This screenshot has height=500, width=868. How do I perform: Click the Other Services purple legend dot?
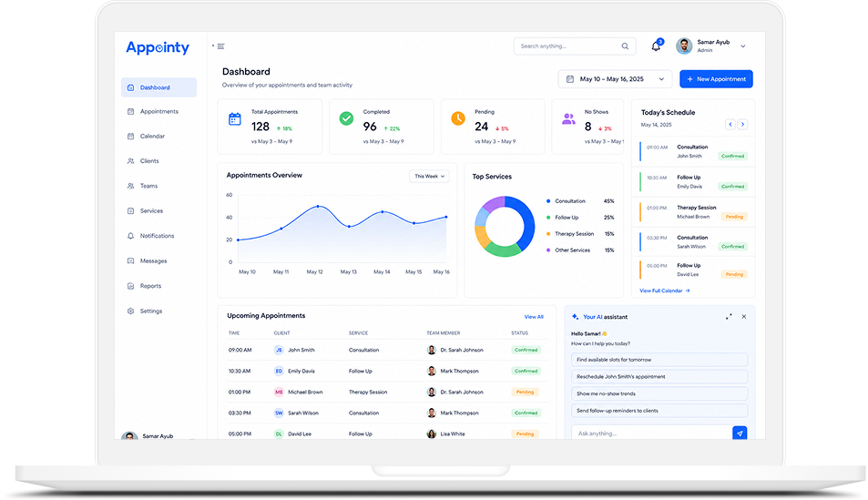pyautogui.click(x=548, y=250)
